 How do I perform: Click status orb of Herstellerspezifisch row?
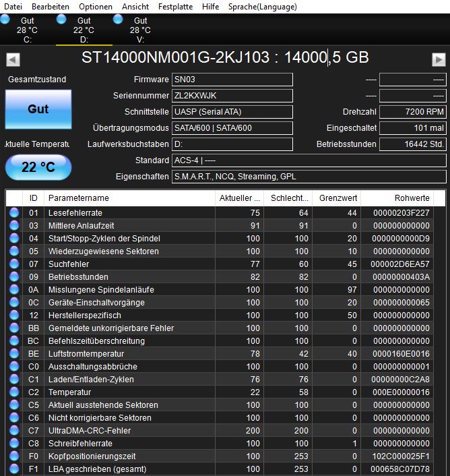pos(14,315)
